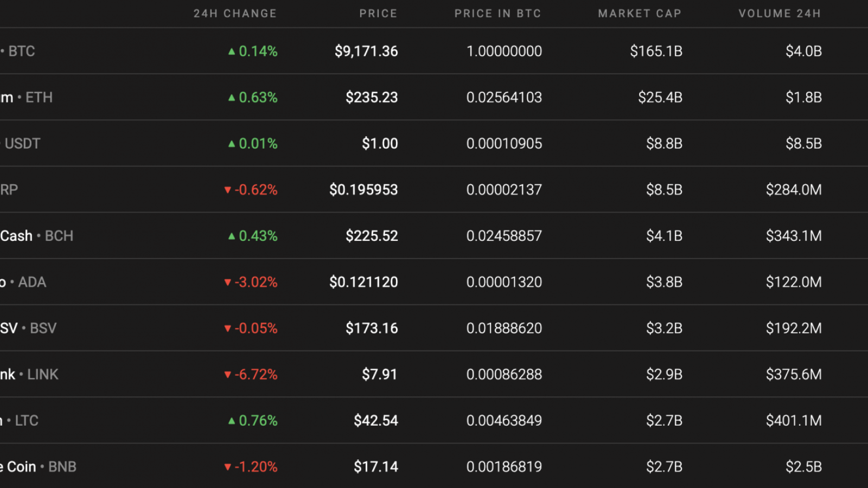868x488 pixels.
Task: Open the LINK coin link
Action: click(43, 374)
